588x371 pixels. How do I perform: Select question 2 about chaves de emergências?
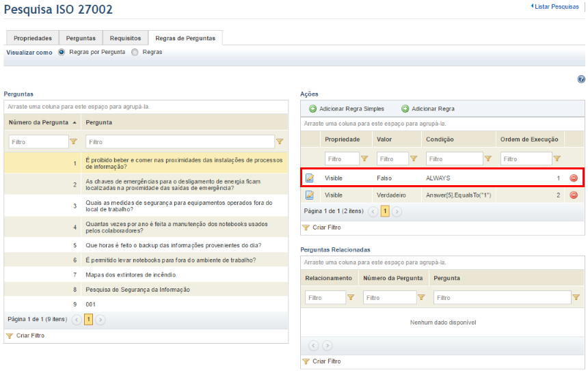point(146,184)
